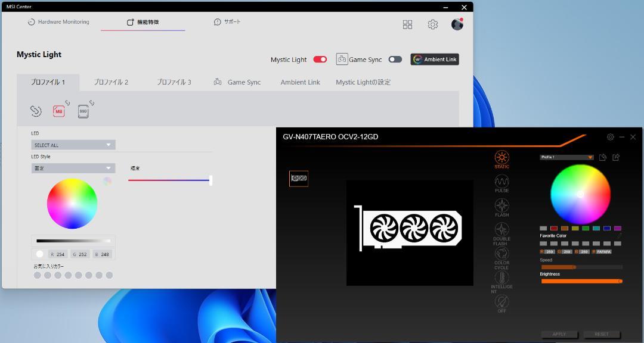644x343 pixels.
Task: Click the gamepad icon beside Game Sync
Action: point(342,59)
